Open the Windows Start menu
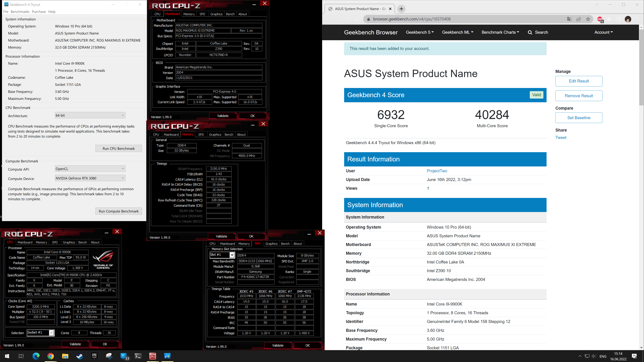 pos(7,356)
